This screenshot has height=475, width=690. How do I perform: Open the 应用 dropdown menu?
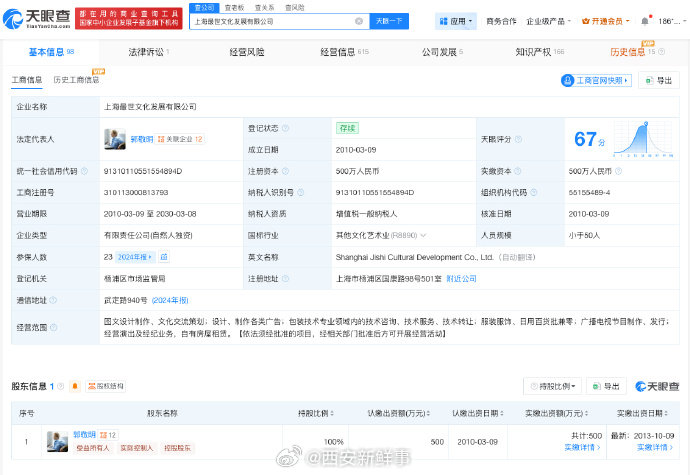[x=456, y=21]
